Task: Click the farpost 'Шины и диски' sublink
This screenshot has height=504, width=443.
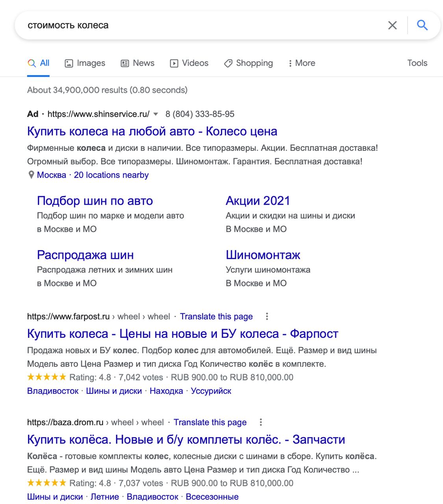Action: (114, 391)
